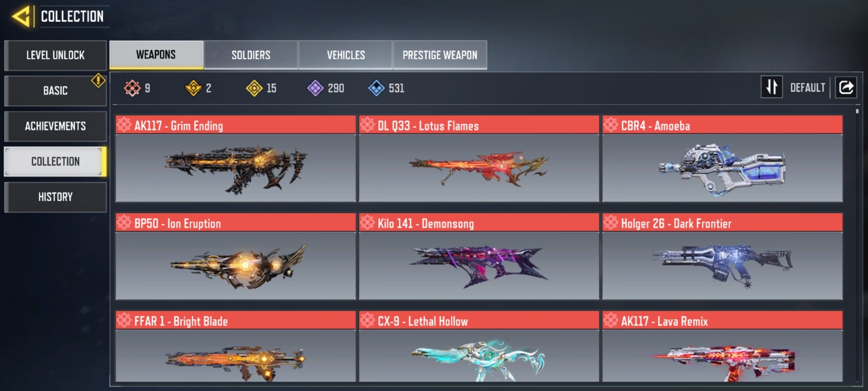868x391 pixels.
Task: Click the sort order arrows icon
Action: click(771, 87)
